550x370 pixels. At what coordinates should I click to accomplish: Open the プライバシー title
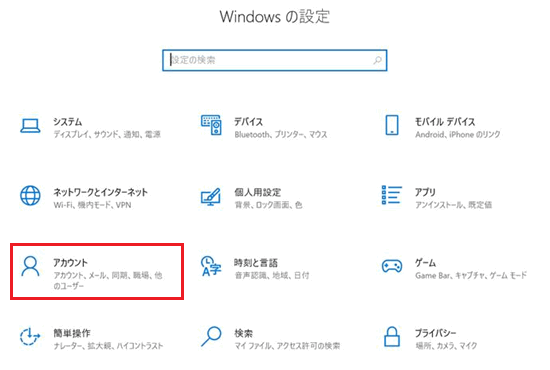pos(436,333)
